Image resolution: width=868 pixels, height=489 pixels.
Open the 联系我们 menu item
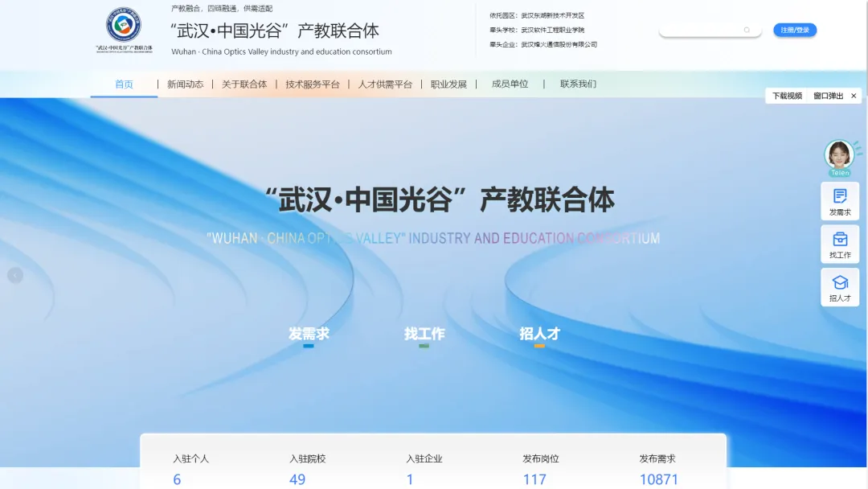tap(578, 84)
